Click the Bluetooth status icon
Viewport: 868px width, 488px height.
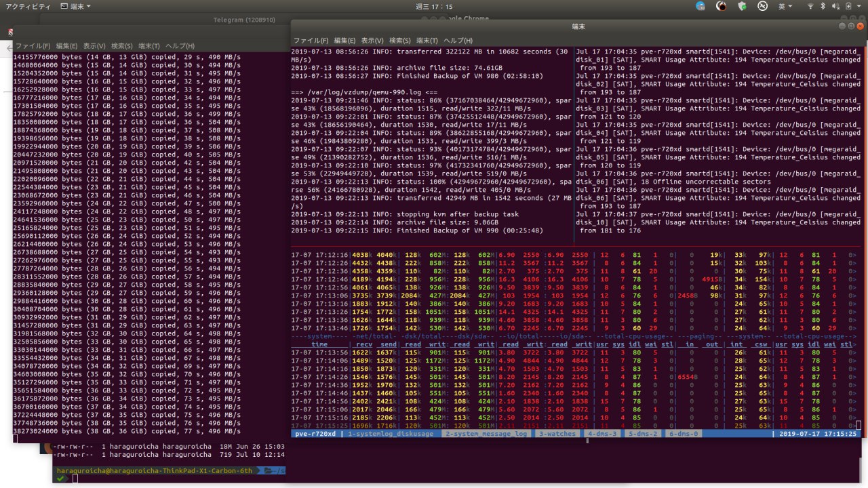pyautogui.click(x=823, y=6)
